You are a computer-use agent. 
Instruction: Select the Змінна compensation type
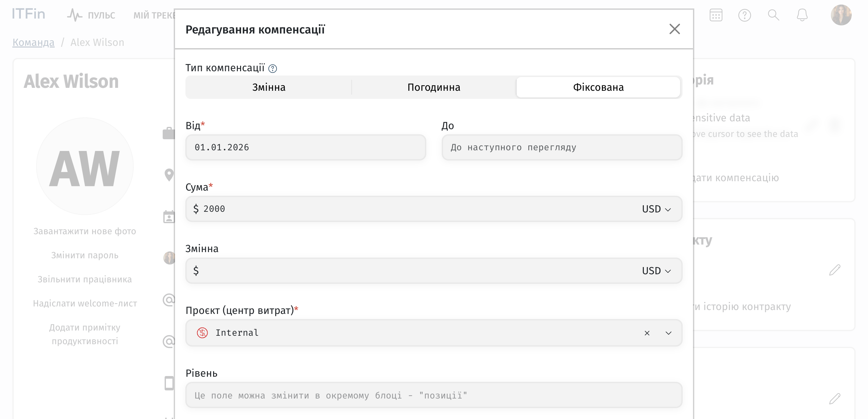[x=268, y=87]
